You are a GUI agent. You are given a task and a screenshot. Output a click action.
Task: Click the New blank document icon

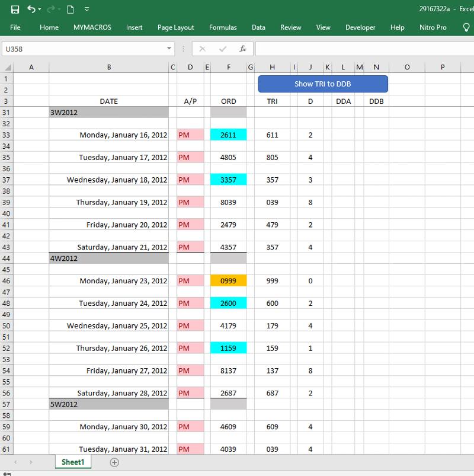(x=70, y=9)
